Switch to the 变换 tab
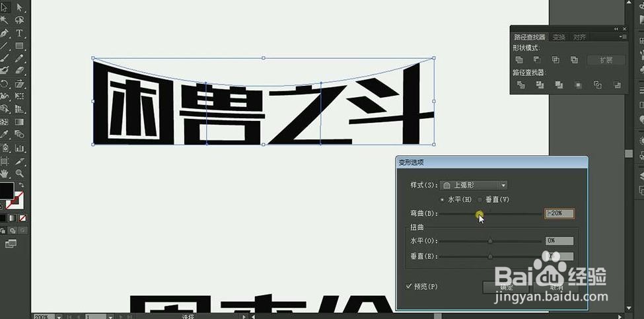The width and height of the screenshot is (644, 319). [559, 38]
